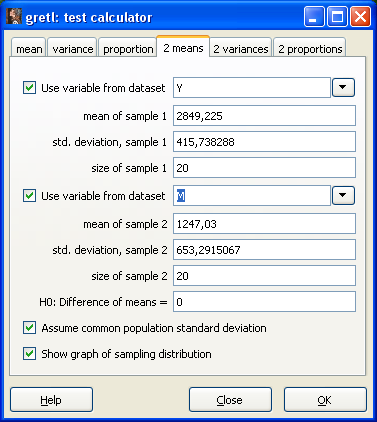Click the variable combo box showing M

coord(252,196)
